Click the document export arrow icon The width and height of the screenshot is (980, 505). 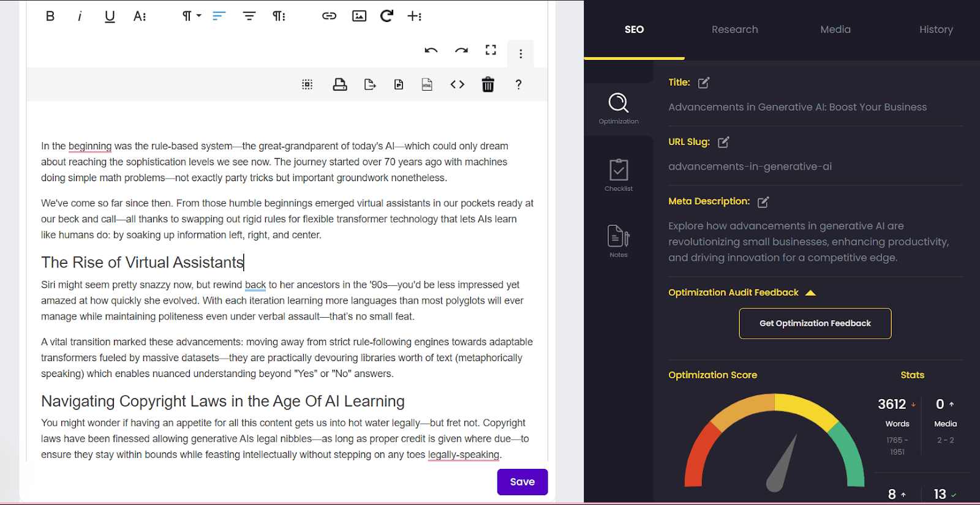point(370,84)
